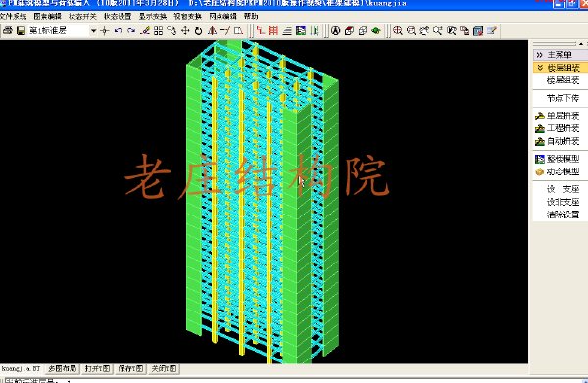Select 动态模型 in the side panel
Viewport: 588px width, 383px height.
[x=558, y=171]
